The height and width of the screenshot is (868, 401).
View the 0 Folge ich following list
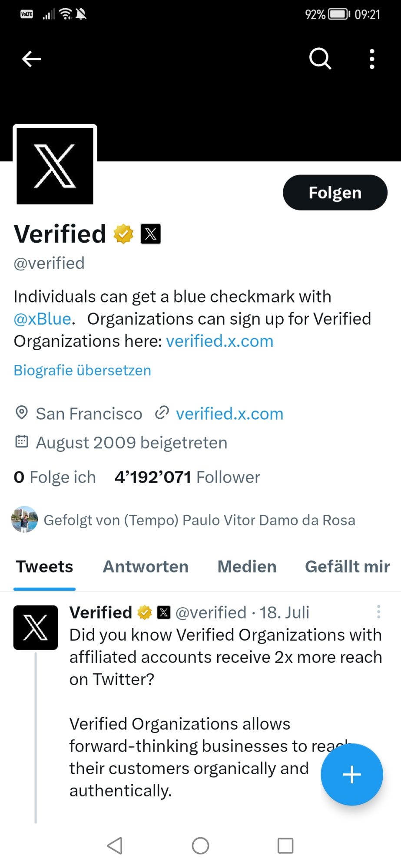(x=55, y=477)
